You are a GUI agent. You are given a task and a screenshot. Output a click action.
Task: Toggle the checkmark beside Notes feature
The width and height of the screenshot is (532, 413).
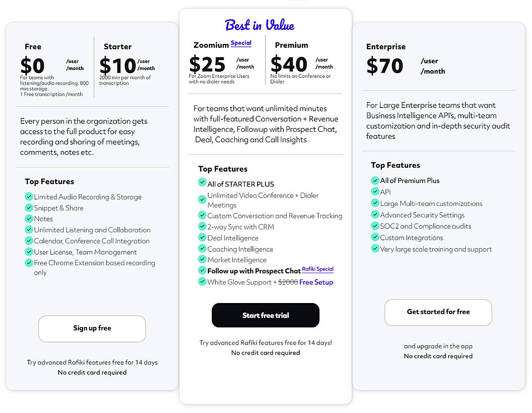coord(29,218)
